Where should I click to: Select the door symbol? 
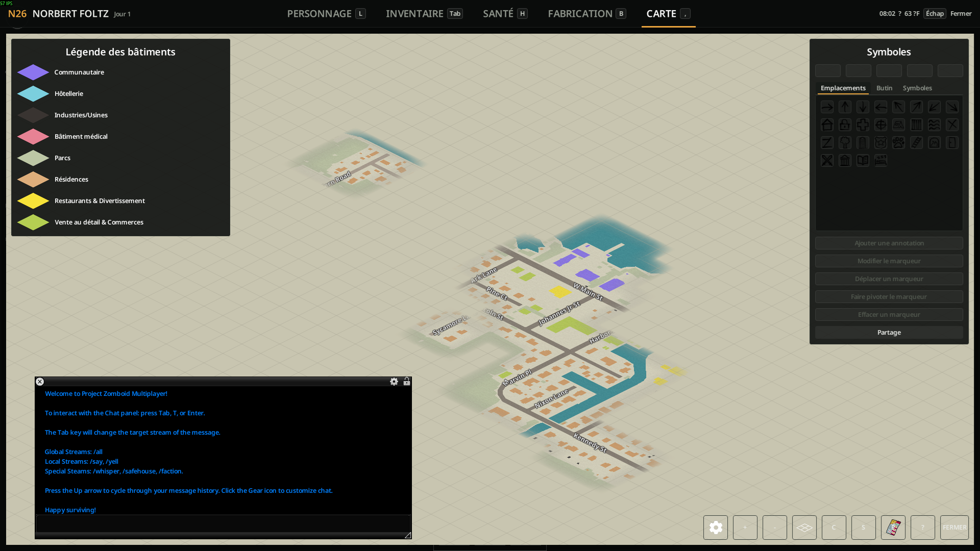[x=952, y=142]
